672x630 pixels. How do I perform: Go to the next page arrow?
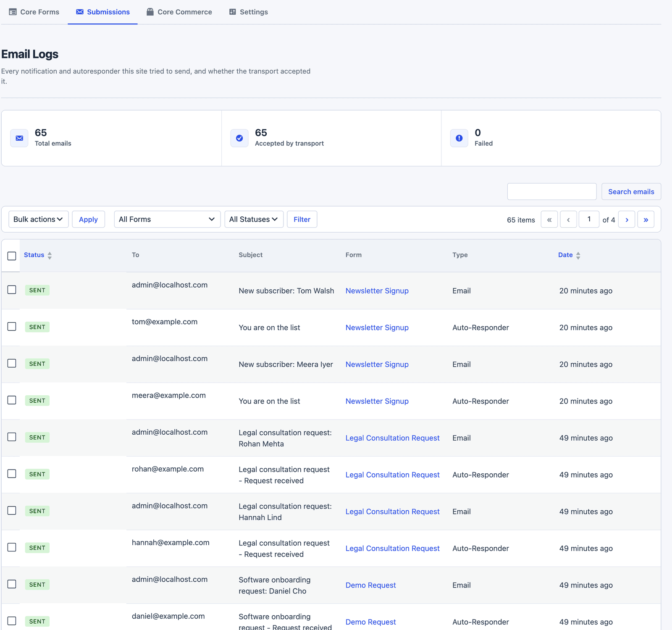(627, 219)
